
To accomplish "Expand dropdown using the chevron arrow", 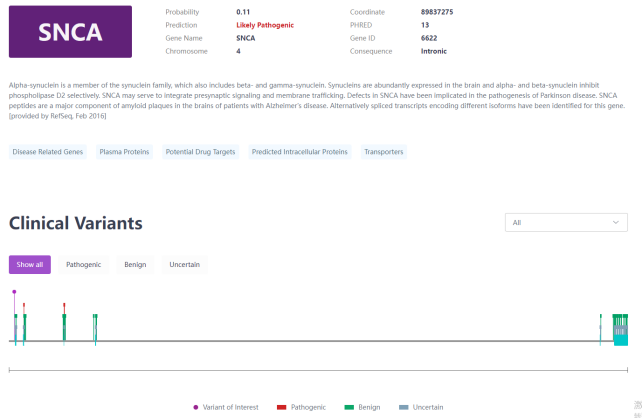I will pyautogui.click(x=615, y=222).
